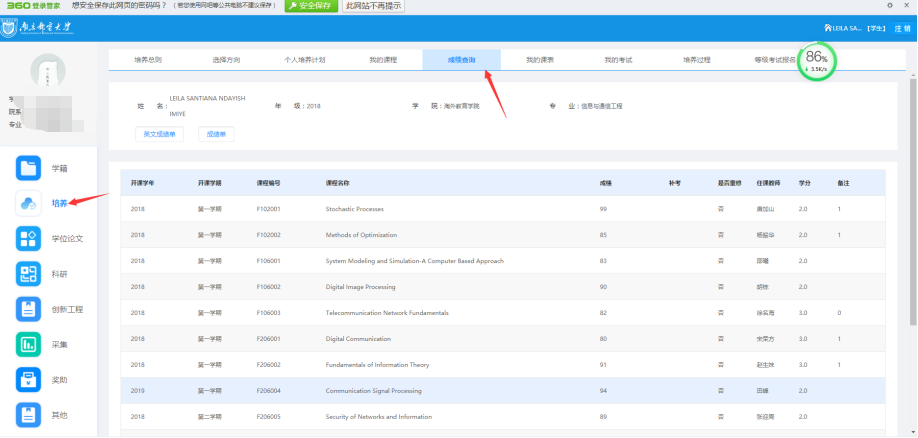Click the 开课学年 column header

pyautogui.click(x=142, y=183)
